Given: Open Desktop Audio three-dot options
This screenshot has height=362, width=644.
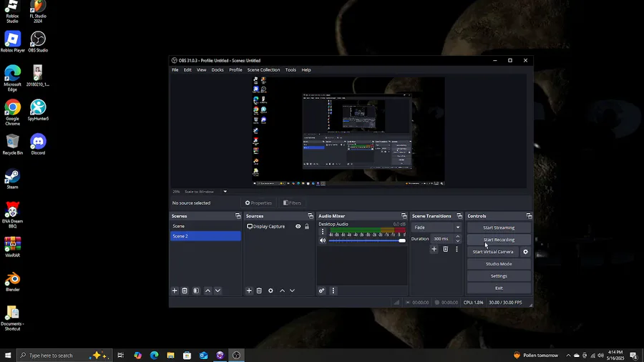Looking at the screenshot, I should click(x=323, y=232).
